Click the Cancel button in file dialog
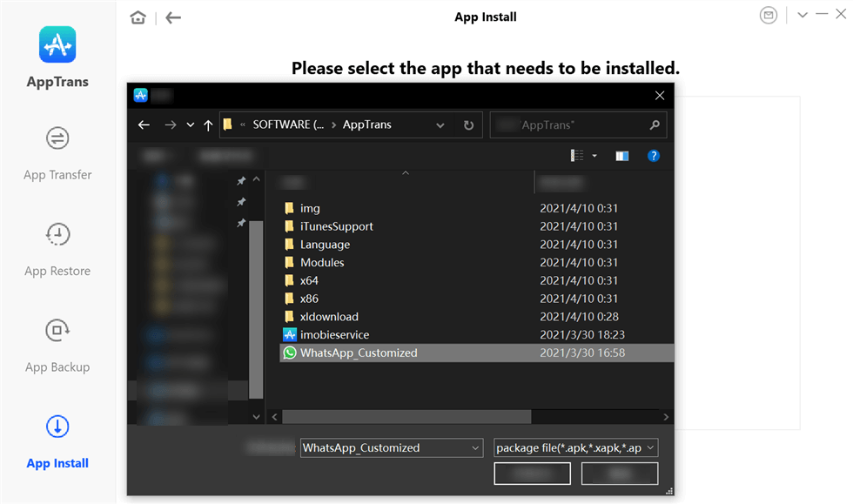The width and height of the screenshot is (853, 504). 619,473
